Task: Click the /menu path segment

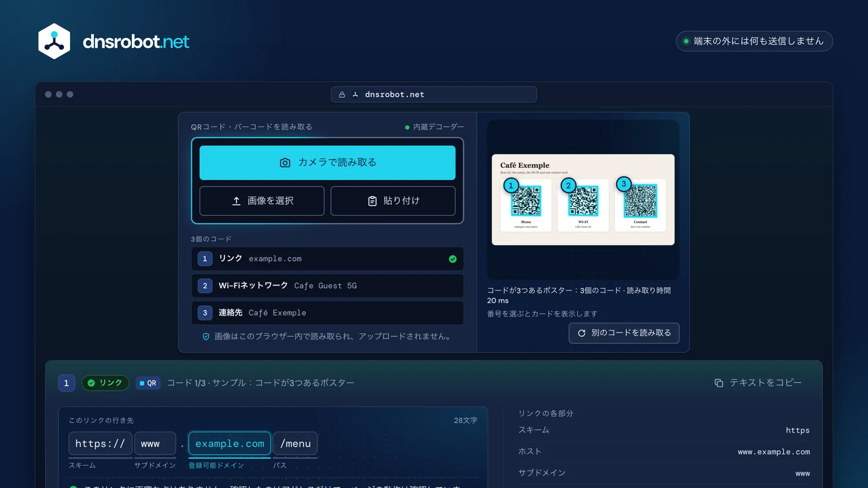Action: tap(295, 444)
